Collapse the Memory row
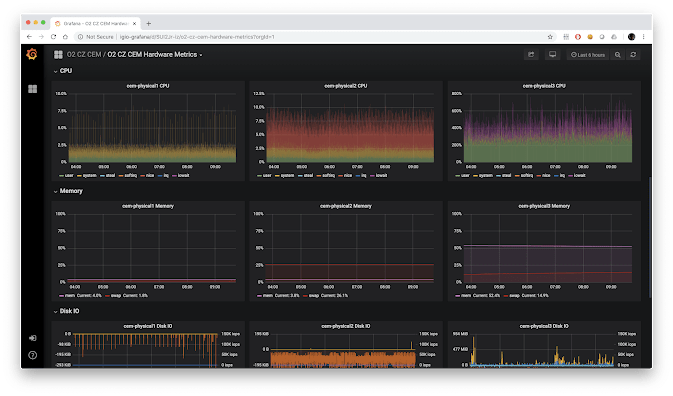 tap(68, 191)
